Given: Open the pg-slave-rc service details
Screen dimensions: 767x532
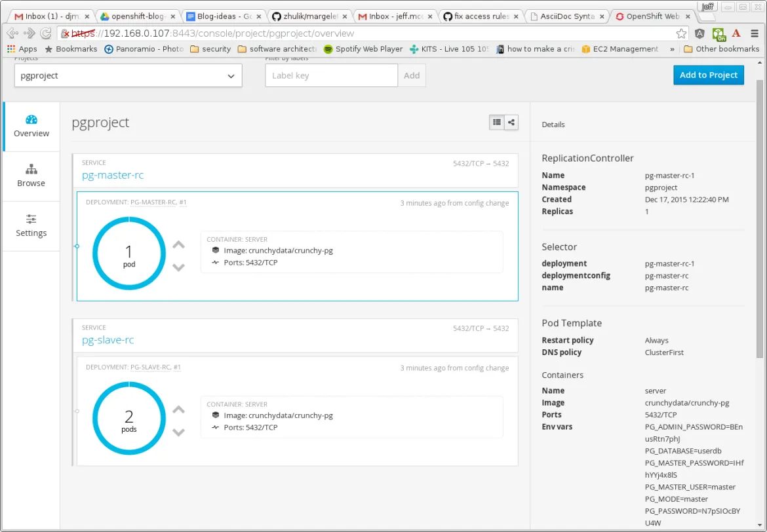Looking at the screenshot, I should pyautogui.click(x=108, y=339).
